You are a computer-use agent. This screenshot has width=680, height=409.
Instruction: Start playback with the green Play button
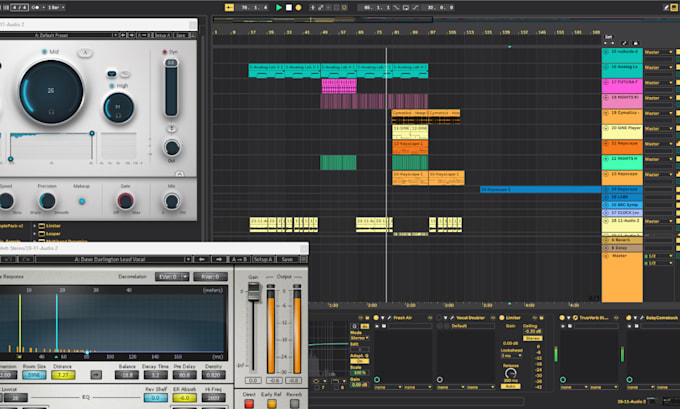coord(279,7)
